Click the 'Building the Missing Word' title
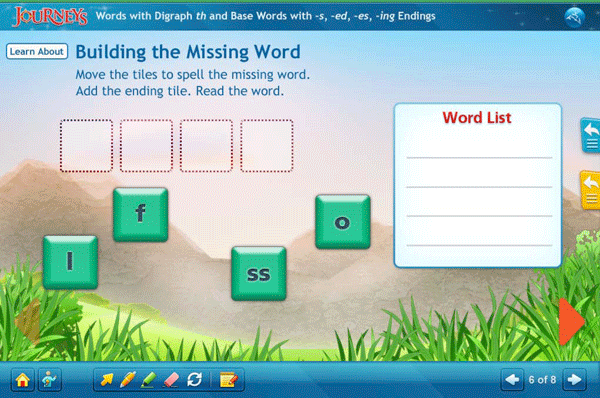Screen dimensions: 600x398 pyautogui.click(x=188, y=52)
